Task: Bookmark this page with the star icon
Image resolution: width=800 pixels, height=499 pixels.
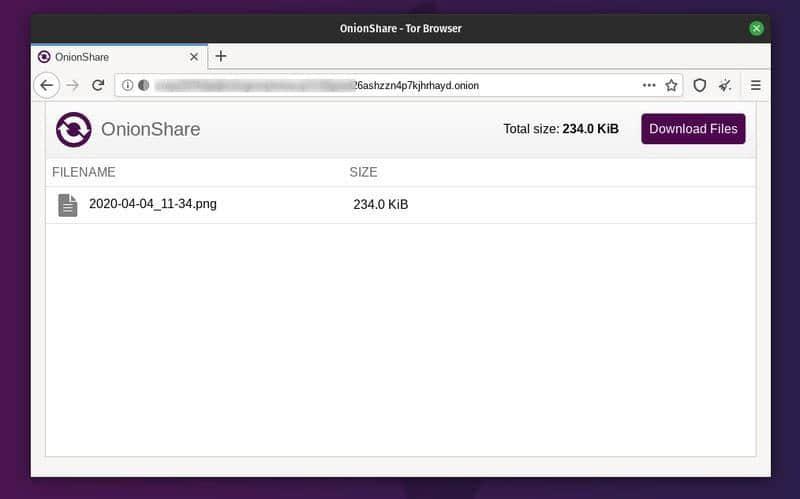Action: (x=671, y=86)
